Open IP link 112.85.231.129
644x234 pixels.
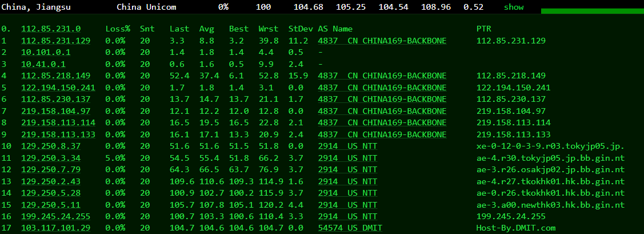(x=56, y=41)
